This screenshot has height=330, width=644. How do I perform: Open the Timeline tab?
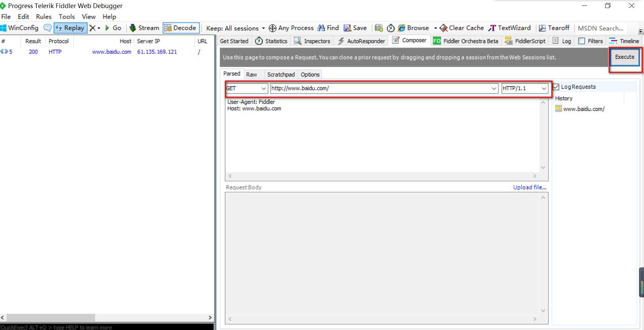point(624,41)
